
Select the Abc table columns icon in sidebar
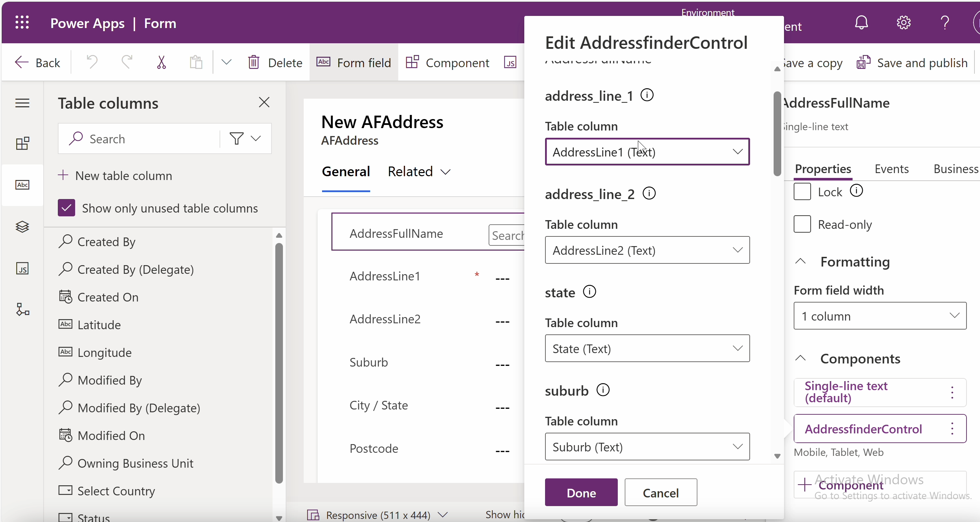[22, 185]
